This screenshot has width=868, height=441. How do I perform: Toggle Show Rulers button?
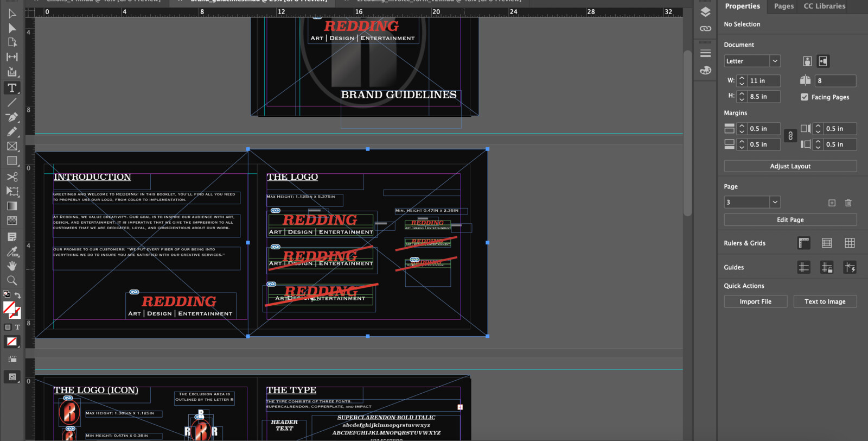[x=804, y=243]
